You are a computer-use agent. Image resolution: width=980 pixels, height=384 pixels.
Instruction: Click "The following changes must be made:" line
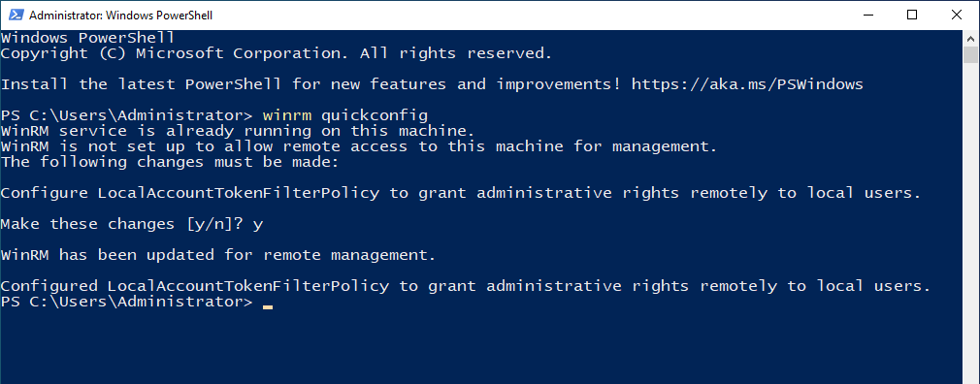click(x=170, y=162)
